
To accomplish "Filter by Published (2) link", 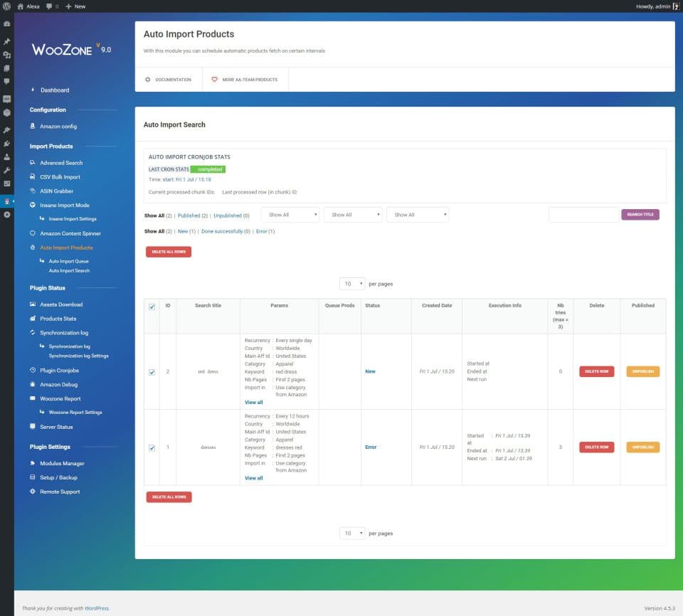I will (x=193, y=216).
